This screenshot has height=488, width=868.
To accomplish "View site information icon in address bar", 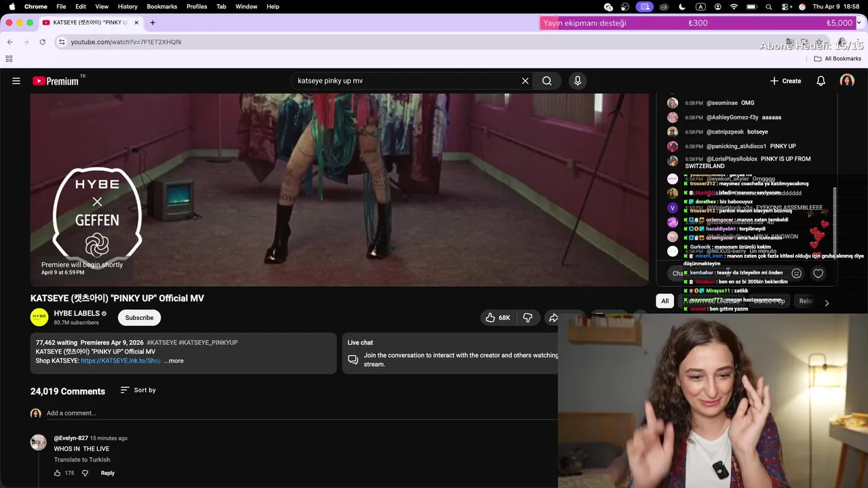I will [x=62, y=42].
